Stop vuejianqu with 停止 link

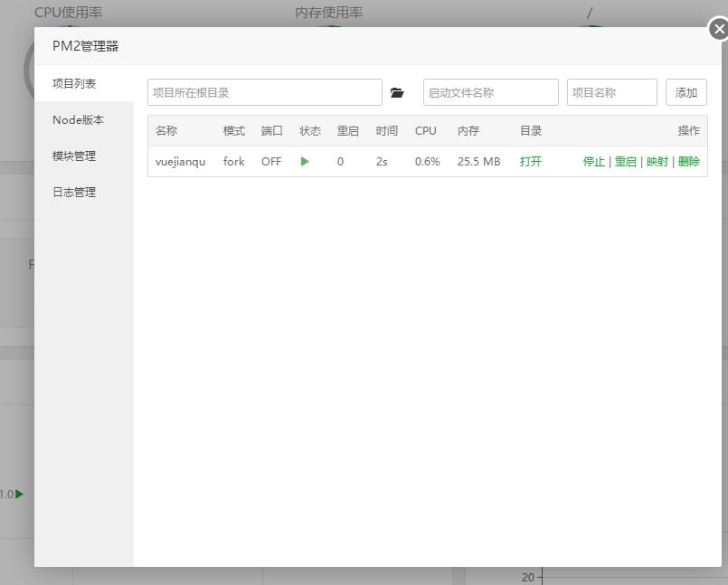point(594,162)
